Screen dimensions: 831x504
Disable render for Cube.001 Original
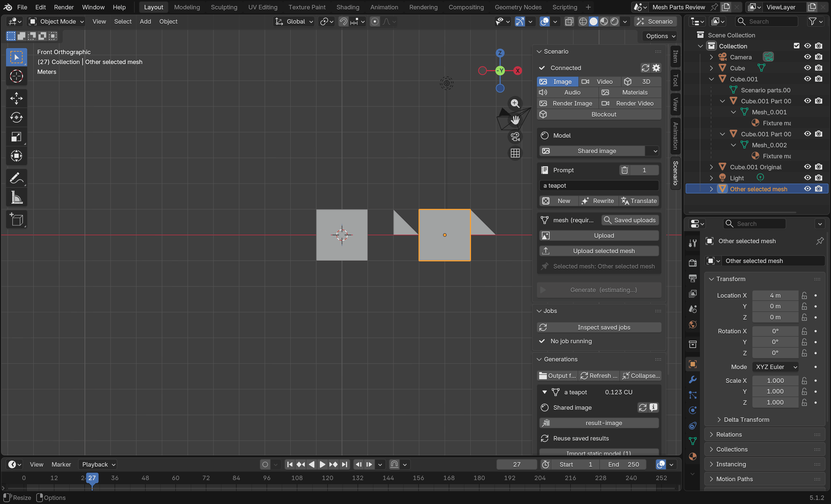(x=819, y=167)
